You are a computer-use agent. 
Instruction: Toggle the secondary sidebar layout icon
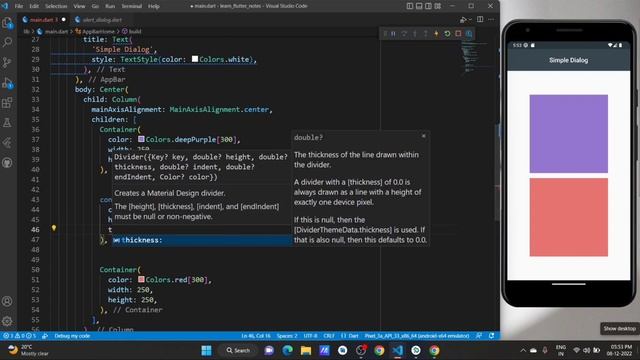[x=428, y=6]
